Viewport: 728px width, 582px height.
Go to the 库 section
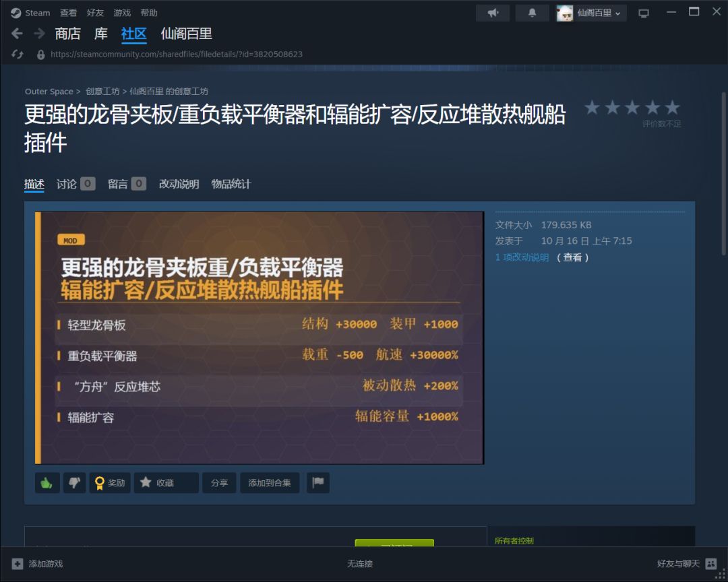[x=100, y=34]
